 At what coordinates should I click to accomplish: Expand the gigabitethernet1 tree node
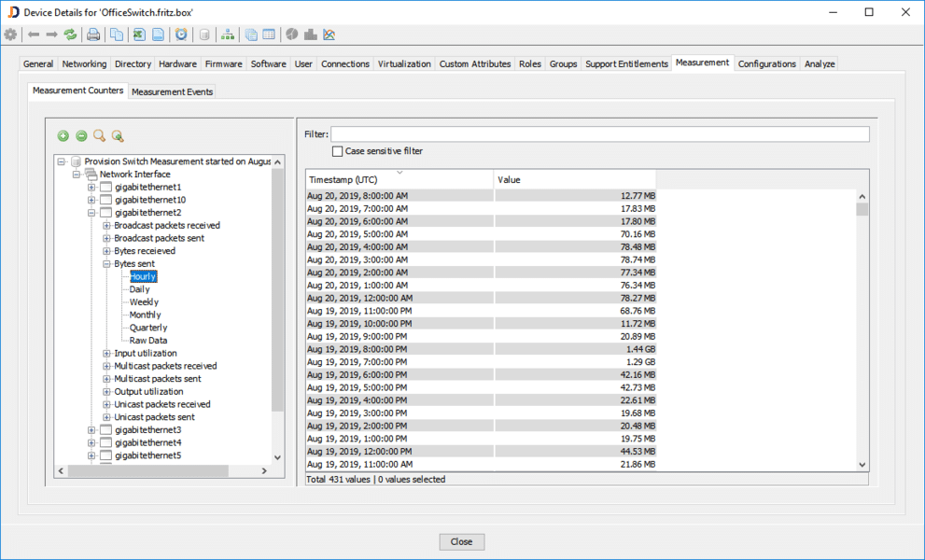pos(91,187)
